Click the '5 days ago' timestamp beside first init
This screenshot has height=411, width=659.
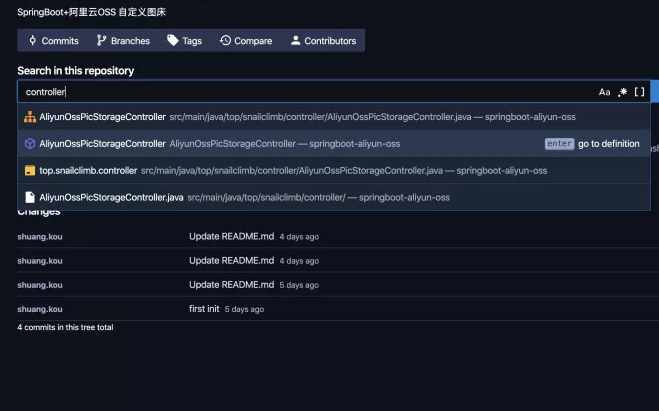tap(244, 309)
